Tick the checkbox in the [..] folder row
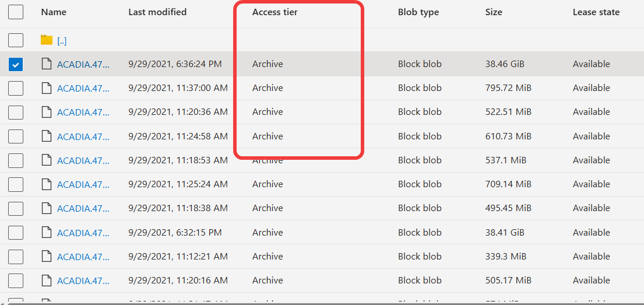 pyautogui.click(x=16, y=40)
